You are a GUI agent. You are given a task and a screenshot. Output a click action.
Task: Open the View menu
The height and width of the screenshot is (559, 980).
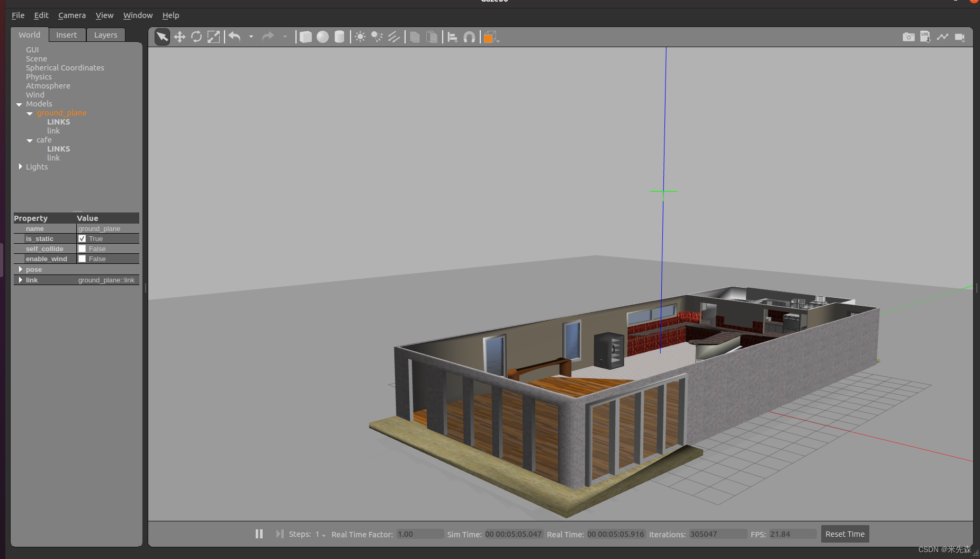point(104,15)
